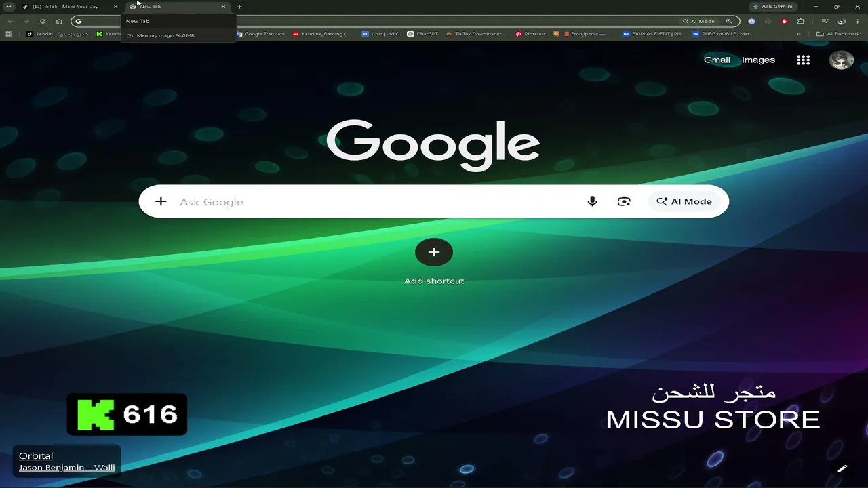Open the TikTok Downloader bookmark
Image resolution: width=868 pixels, height=488 pixels.
coord(477,34)
